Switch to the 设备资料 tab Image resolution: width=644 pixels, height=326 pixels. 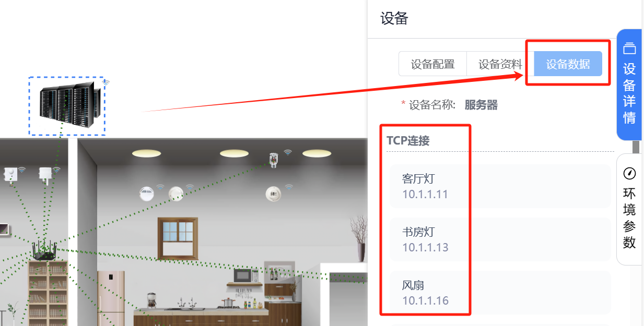click(500, 64)
